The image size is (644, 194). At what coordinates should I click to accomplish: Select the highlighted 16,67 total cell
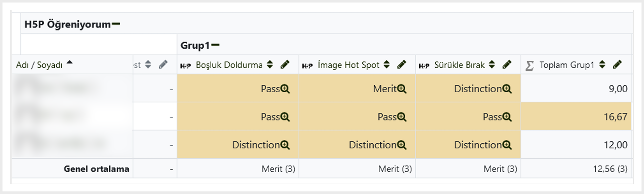(576, 116)
